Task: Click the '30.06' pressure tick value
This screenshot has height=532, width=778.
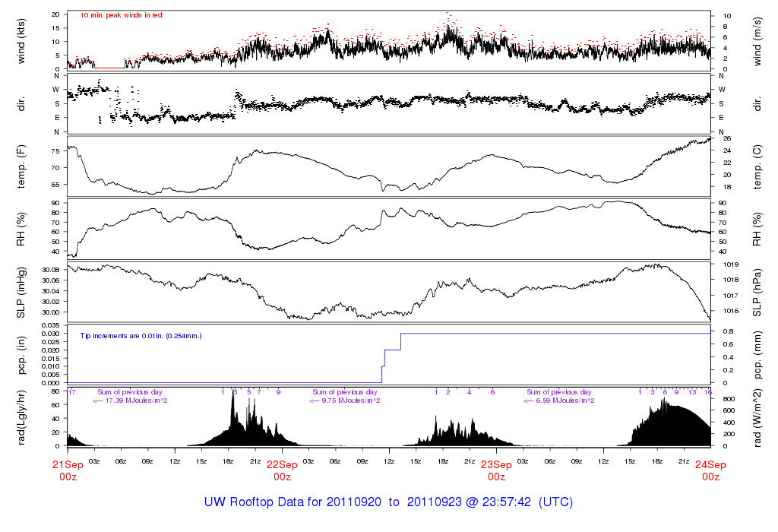Action: tap(51, 280)
